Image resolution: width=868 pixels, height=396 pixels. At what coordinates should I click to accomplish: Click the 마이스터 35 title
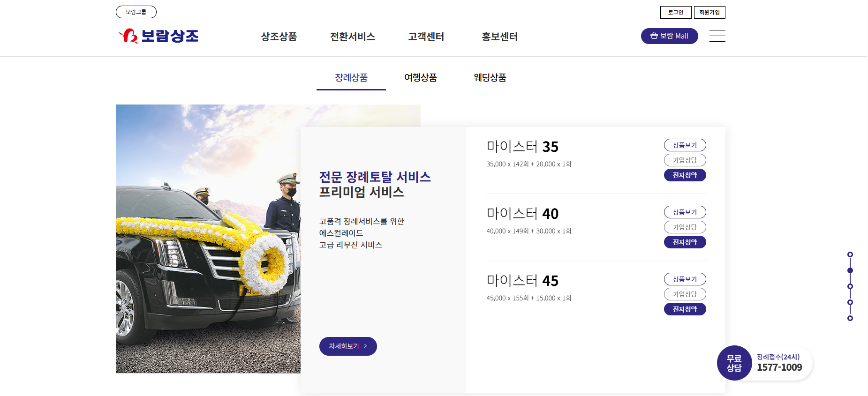point(522,147)
